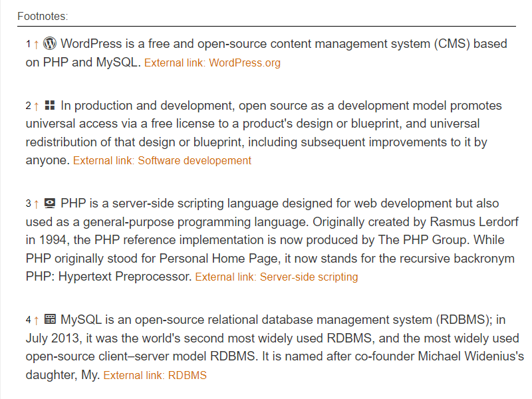The width and height of the screenshot is (532, 399).
Task: Open the Software developement external link
Action: (162, 160)
